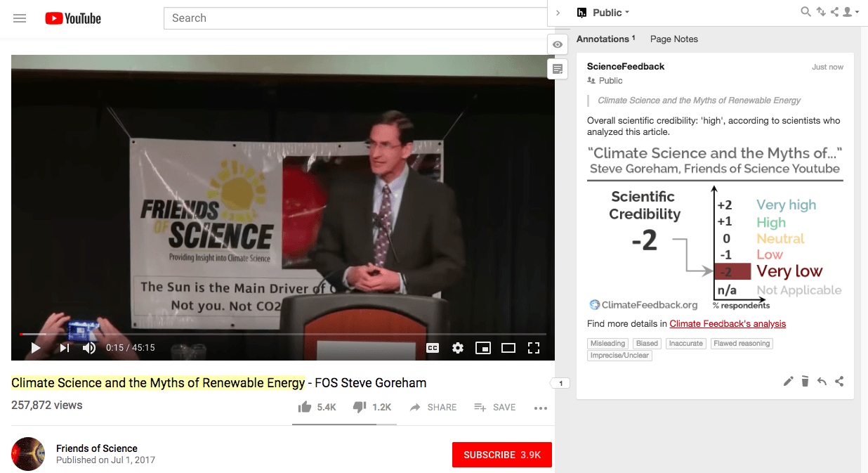Viewport: 868px width, 473px height.
Task: Click the quoted 'Climate Science and the Myths' excerpt
Action: tap(699, 101)
